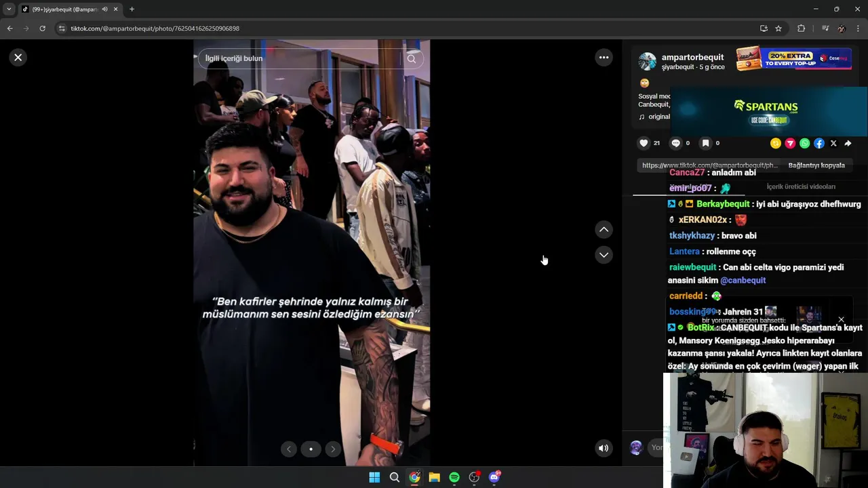View site information icon in address bar
This screenshot has width=868, height=488.
tap(62, 28)
